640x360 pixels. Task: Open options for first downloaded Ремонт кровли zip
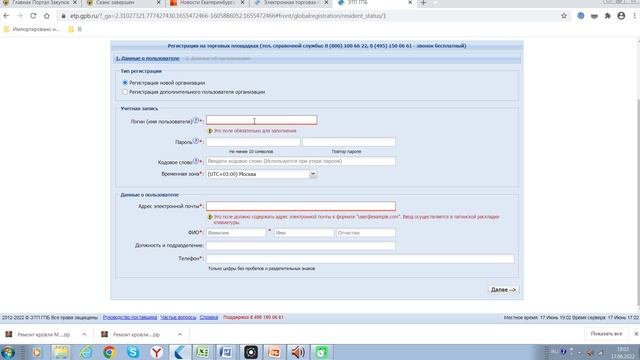[x=84, y=334]
